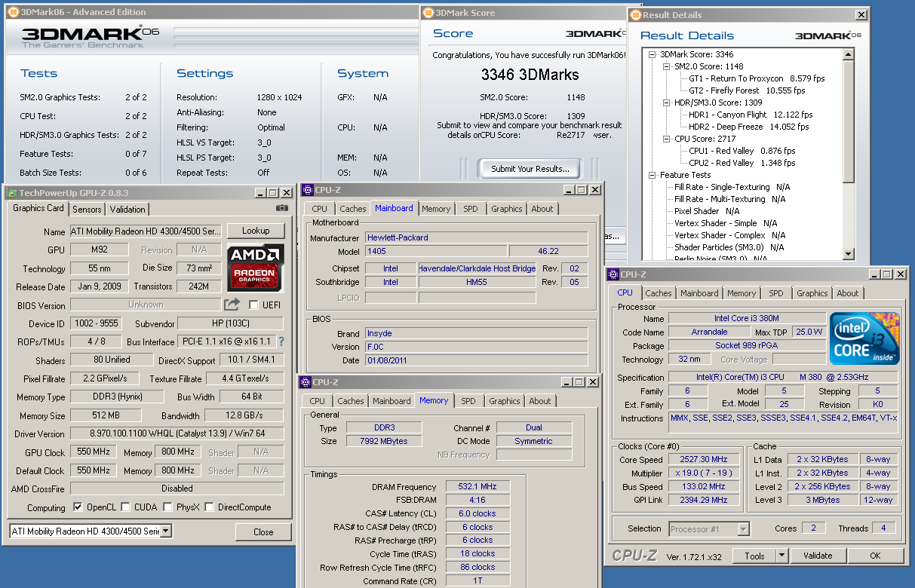Click the 3DMark Score window title icon
915x588 pixels.
click(428, 13)
